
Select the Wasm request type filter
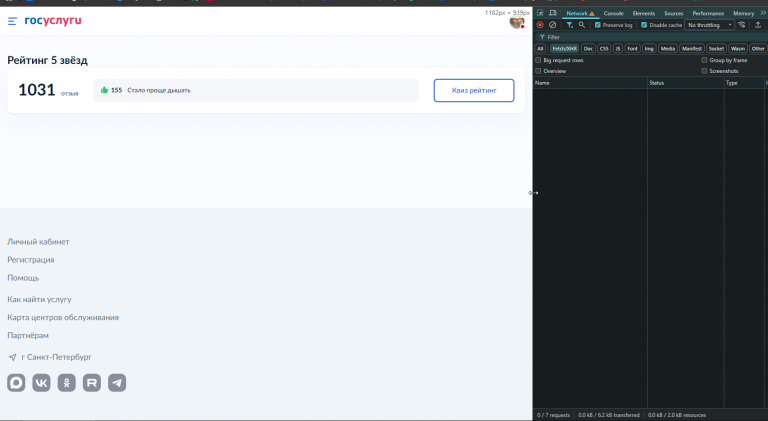(738, 48)
